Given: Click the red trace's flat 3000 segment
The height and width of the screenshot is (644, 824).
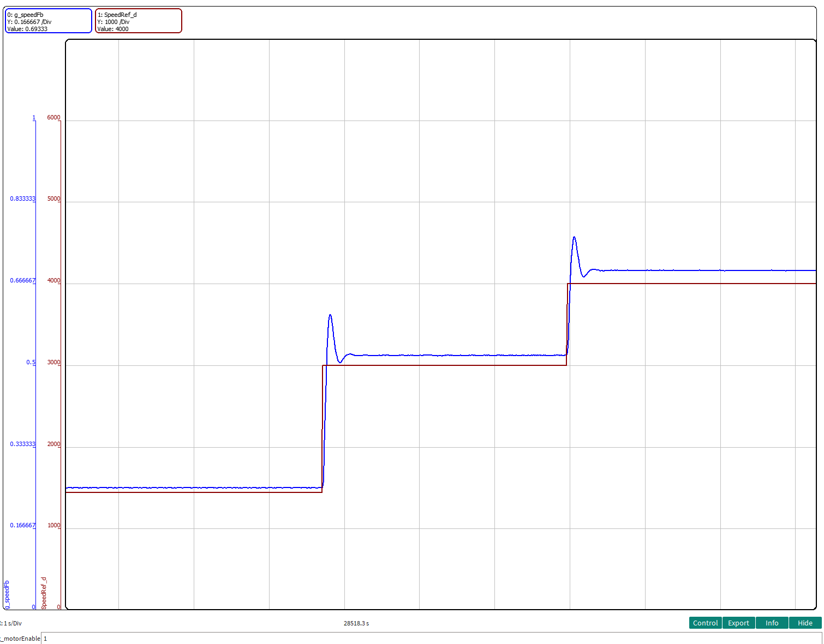Looking at the screenshot, I should pyautogui.click(x=445, y=365).
